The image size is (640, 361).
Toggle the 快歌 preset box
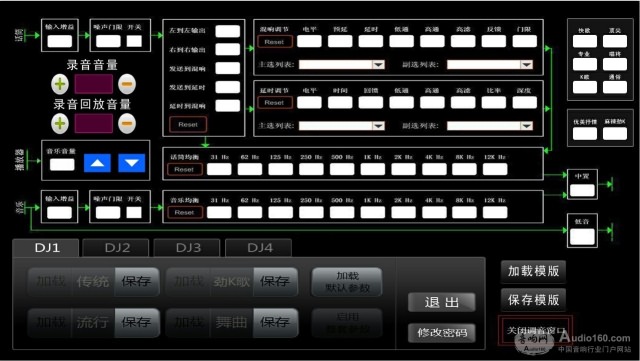(584, 41)
